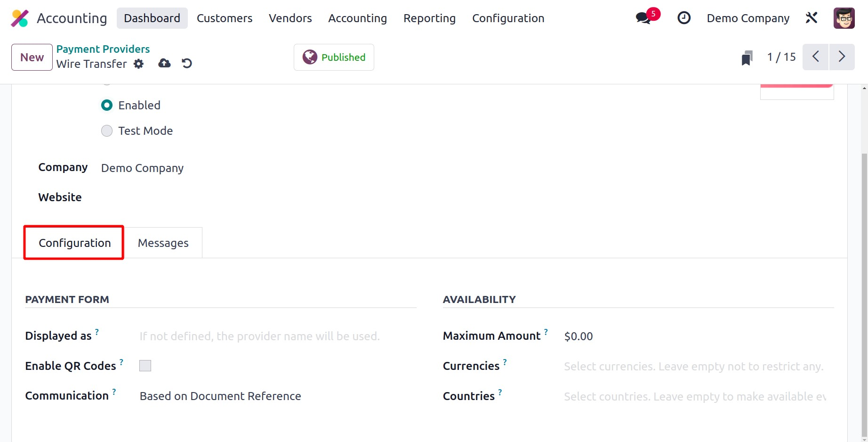
Task: Click the bookmark icon near the pager
Action: [x=747, y=58]
